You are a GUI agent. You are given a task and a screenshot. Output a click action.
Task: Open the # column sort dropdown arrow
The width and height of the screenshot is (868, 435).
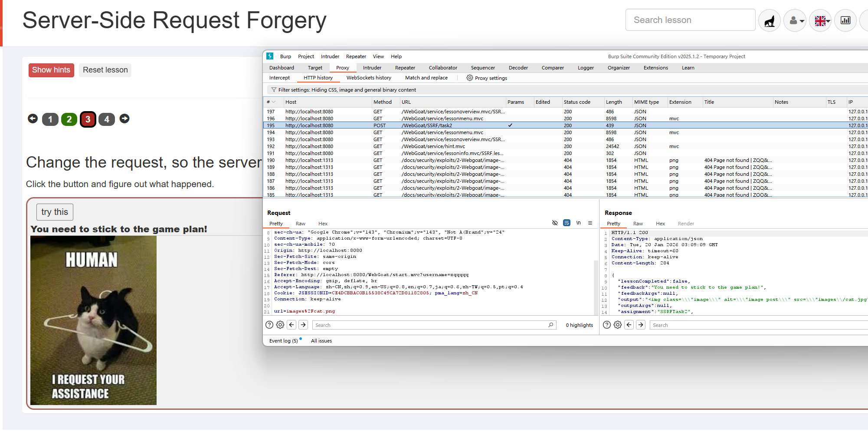pos(274,102)
